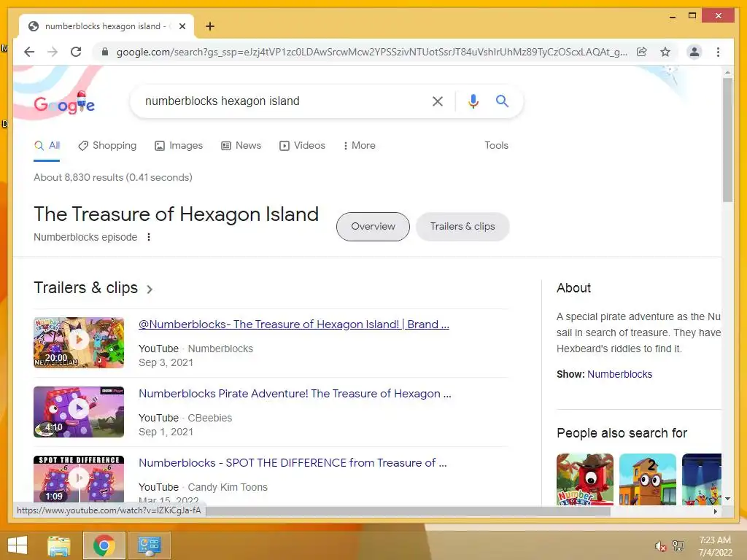
Task: Open the Control Panel taskbar icon
Action: 149,545
